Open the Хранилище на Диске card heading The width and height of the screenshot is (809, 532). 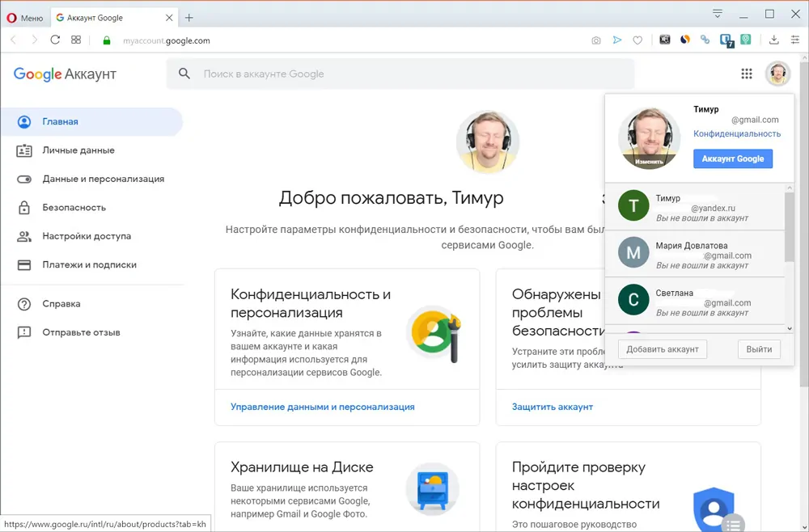(x=302, y=467)
